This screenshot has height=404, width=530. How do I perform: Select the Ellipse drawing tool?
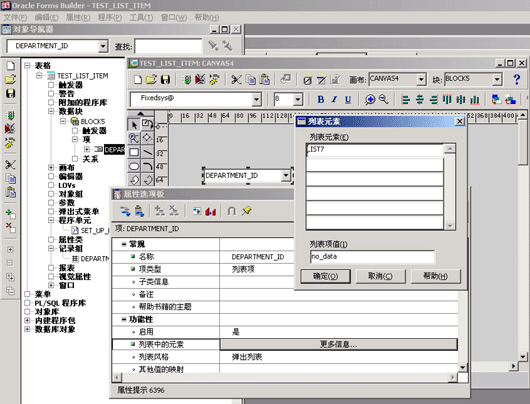pos(134,166)
